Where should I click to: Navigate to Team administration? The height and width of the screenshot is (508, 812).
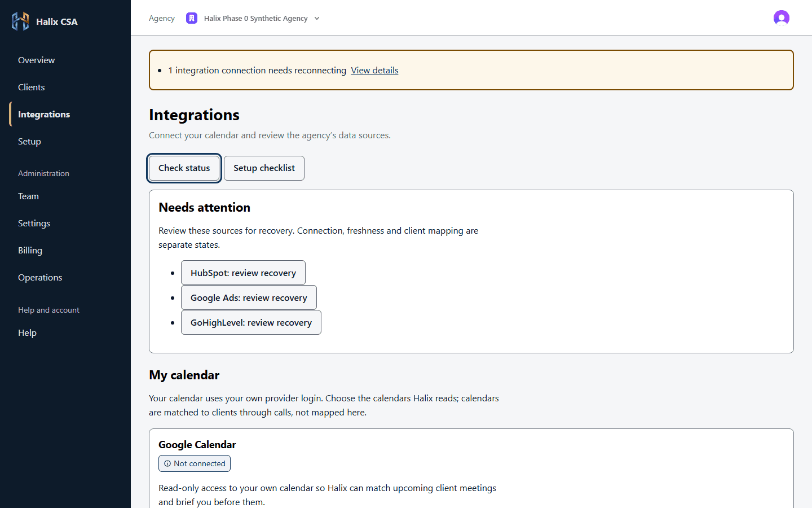point(28,196)
